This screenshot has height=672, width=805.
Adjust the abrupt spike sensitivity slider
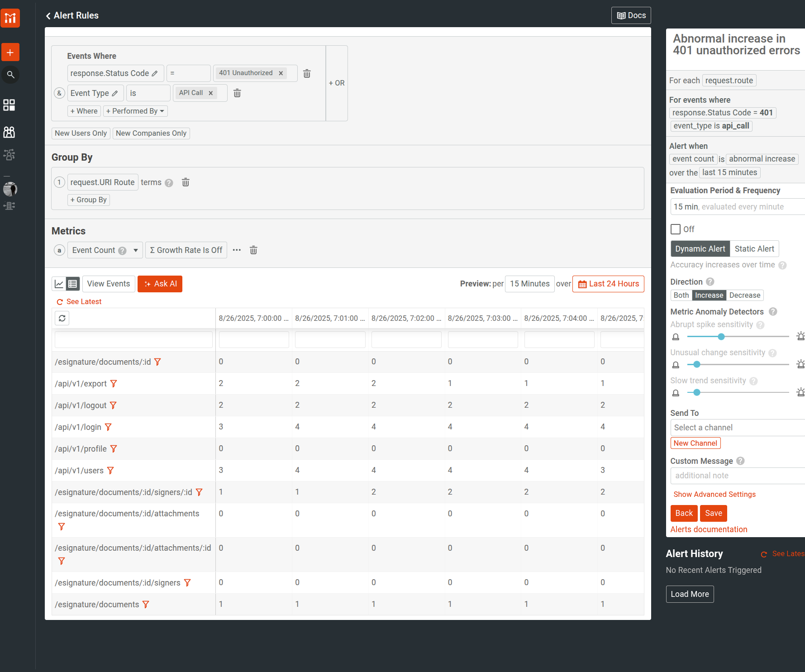click(x=721, y=337)
